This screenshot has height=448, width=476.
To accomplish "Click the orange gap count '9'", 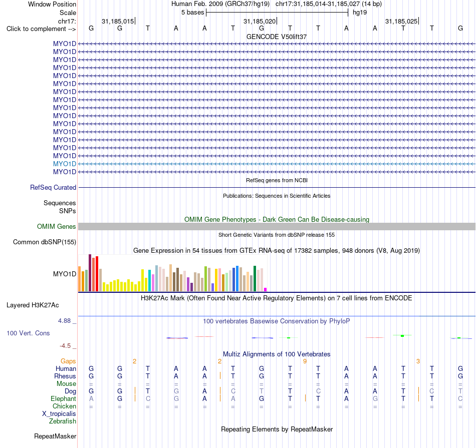I will coord(305,361).
